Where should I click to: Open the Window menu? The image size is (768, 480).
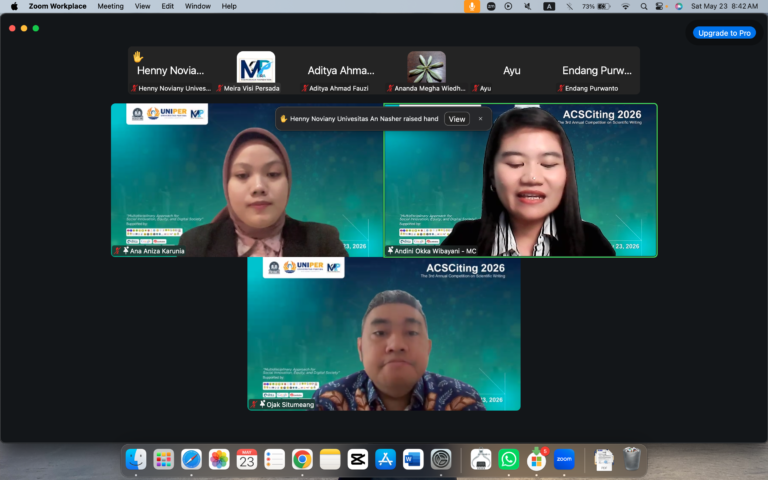tap(197, 6)
